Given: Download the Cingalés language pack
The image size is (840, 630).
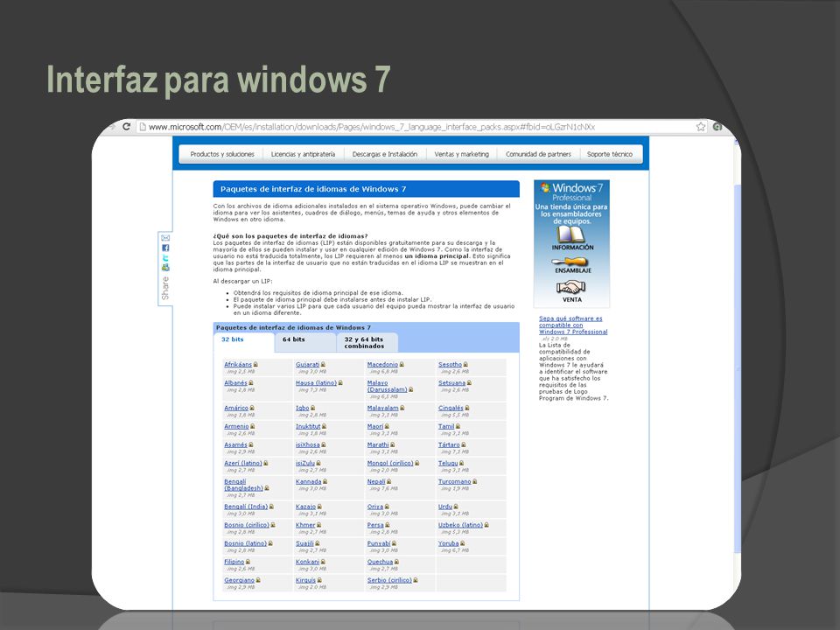Looking at the screenshot, I should click(451, 409).
